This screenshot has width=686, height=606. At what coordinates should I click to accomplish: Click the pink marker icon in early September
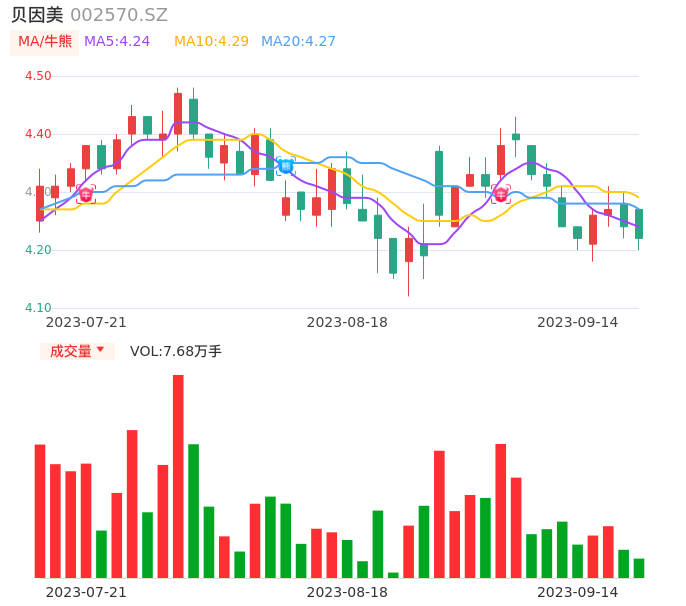tap(501, 193)
